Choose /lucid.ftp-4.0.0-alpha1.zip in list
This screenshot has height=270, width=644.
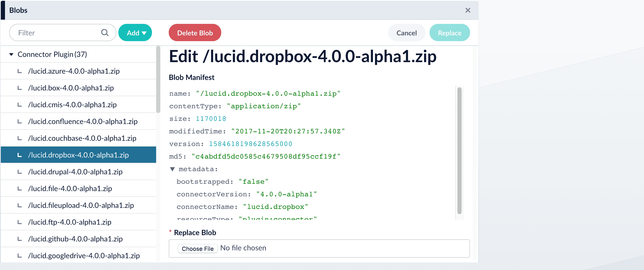pyautogui.click(x=78, y=222)
